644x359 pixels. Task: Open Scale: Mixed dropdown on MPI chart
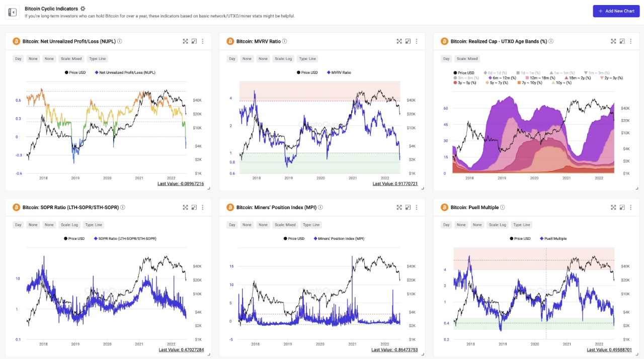coord(284,225)
